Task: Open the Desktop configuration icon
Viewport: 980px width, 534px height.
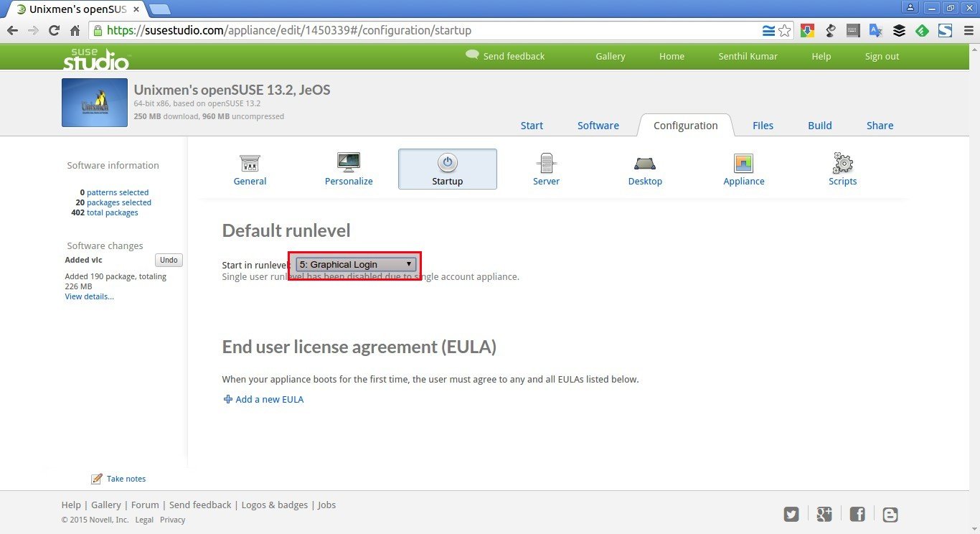Action: (645, 163)
